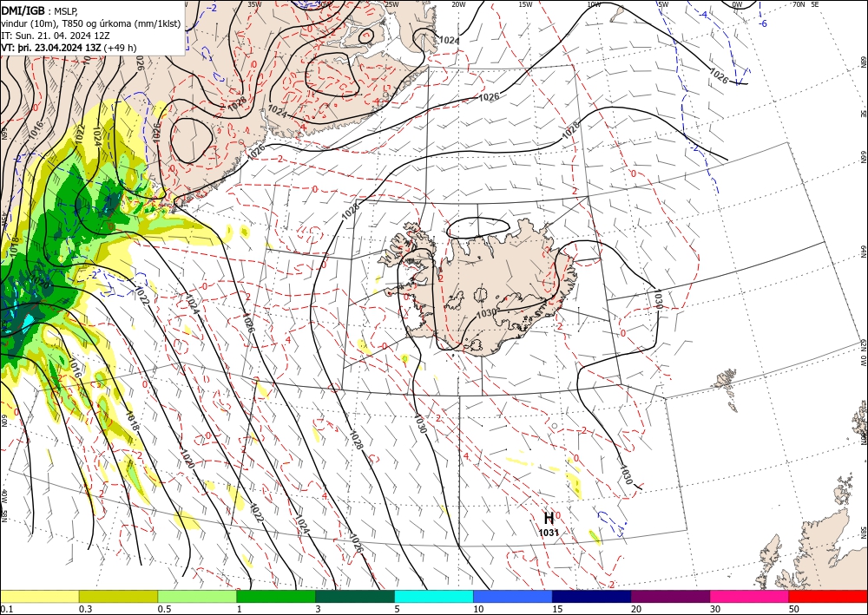
Task: Select the dark green 3–5 legend swatch
Action: [355, 596]
